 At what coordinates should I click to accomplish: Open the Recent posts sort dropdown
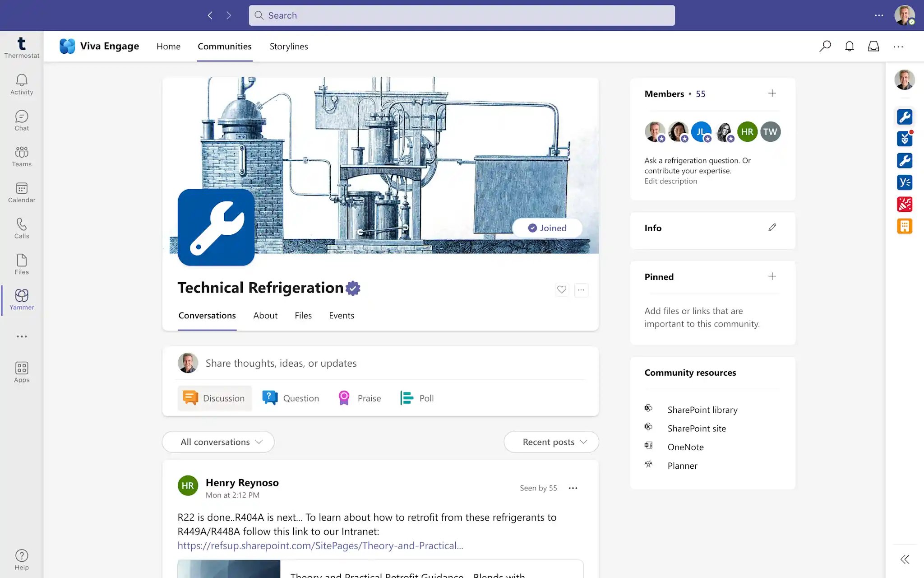(x=551, y=442)
